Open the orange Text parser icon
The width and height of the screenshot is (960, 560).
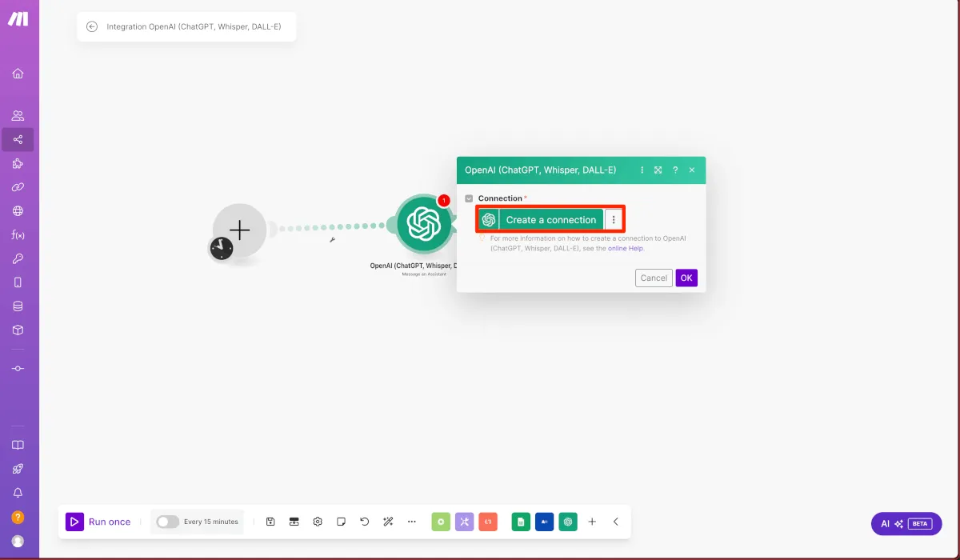pos(489,522)
